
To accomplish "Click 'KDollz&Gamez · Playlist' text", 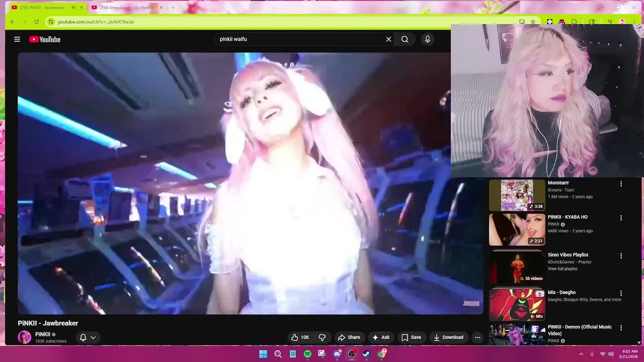I will 570,262.
